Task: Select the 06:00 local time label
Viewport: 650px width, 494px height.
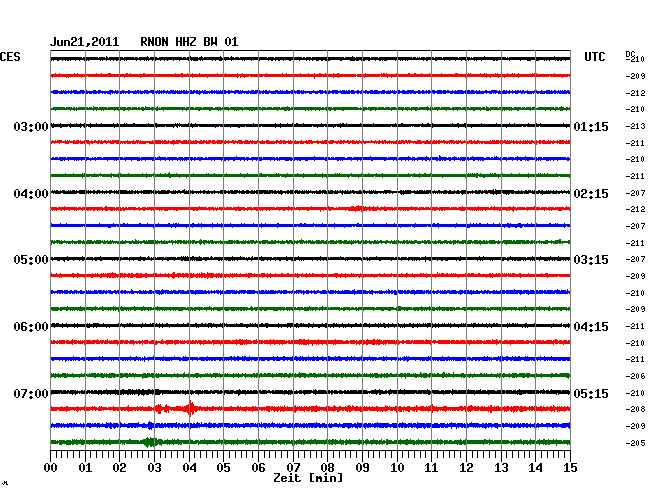Action: [31, 327]
